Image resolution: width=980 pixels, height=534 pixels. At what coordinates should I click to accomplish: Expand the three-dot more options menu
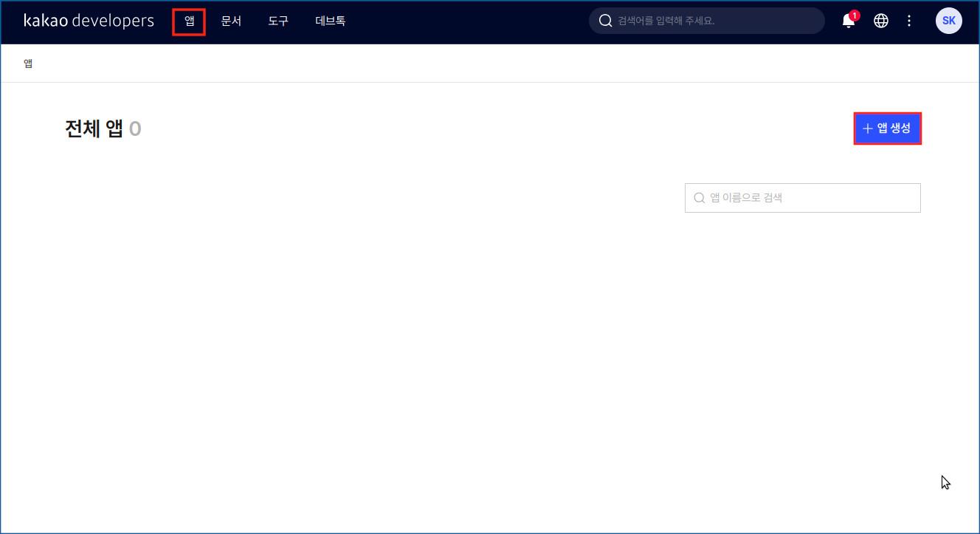tap(909, 21)
